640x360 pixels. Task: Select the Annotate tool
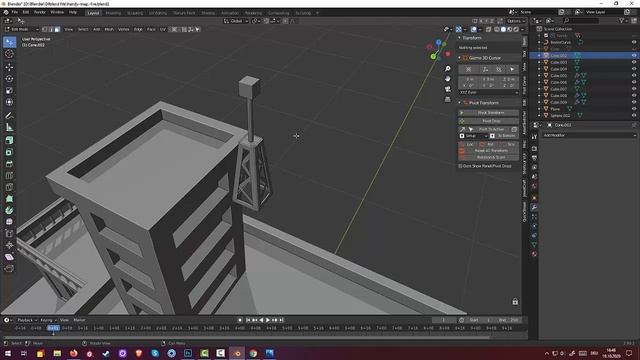point(9,116)
